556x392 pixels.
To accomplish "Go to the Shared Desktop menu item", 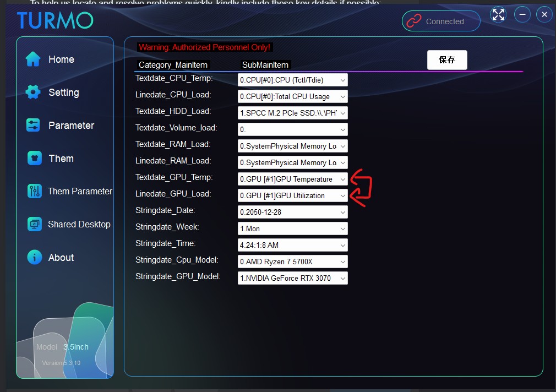I will 79,225.
